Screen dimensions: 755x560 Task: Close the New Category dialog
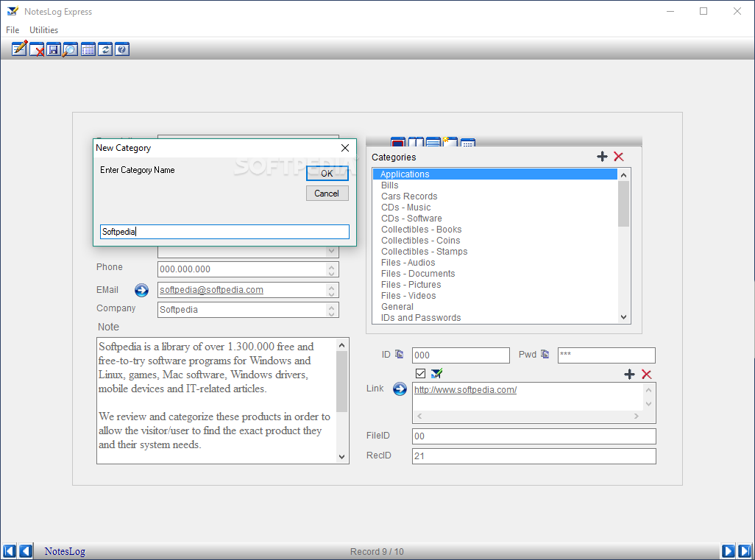(345, 148)
